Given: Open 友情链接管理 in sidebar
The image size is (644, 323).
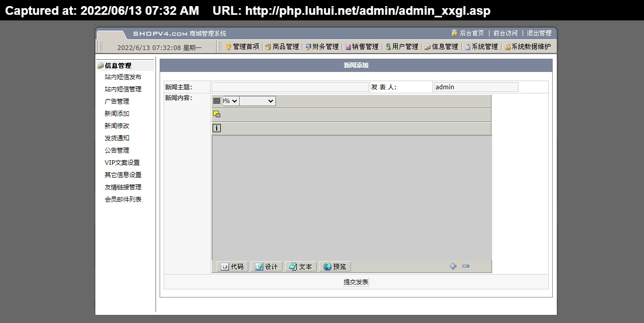Looking at the screenshot, I should click(123, 187).
